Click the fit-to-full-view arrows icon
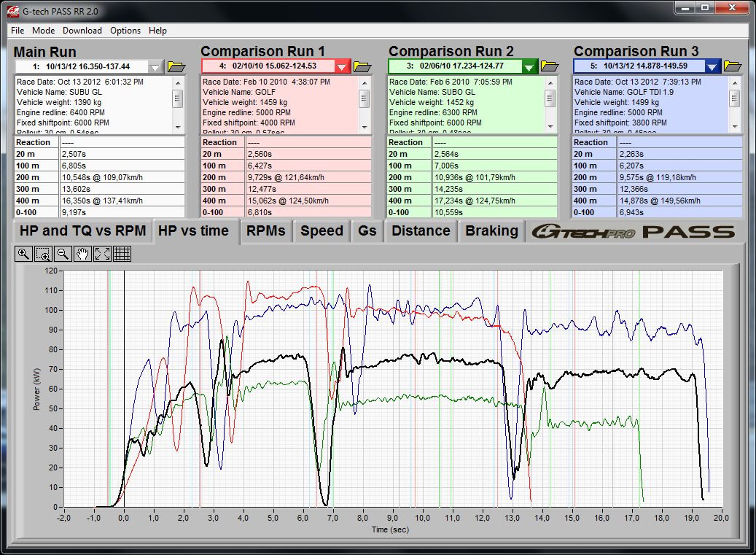 pyautogui.click(x=102, y=254)
